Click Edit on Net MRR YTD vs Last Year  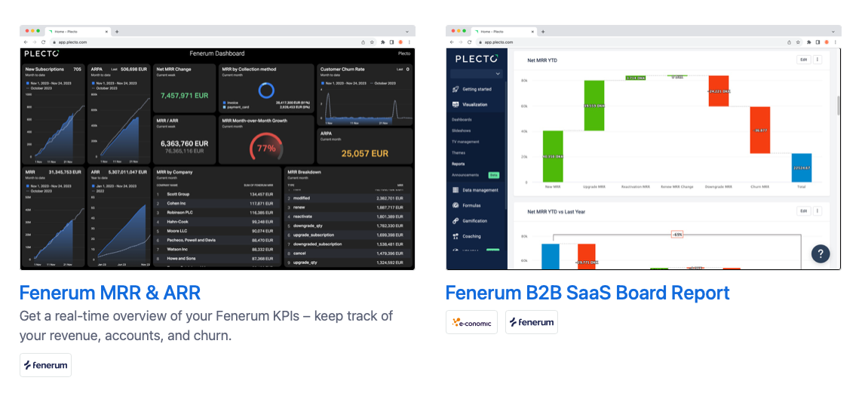click(803, 211)
